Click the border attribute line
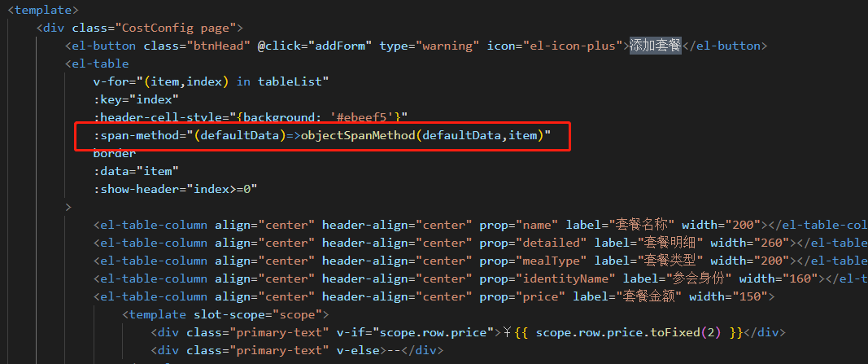868x364 pixels. [x=115, y=153]
